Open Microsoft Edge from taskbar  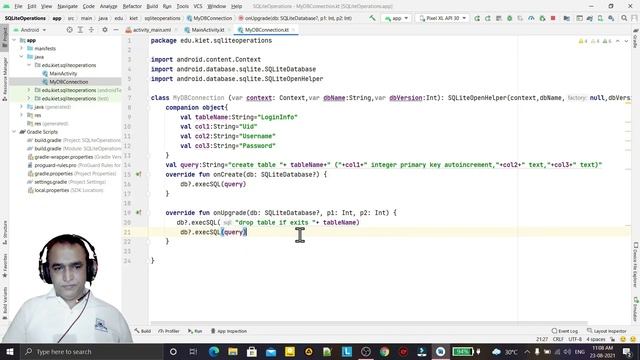tap(213, 351)
